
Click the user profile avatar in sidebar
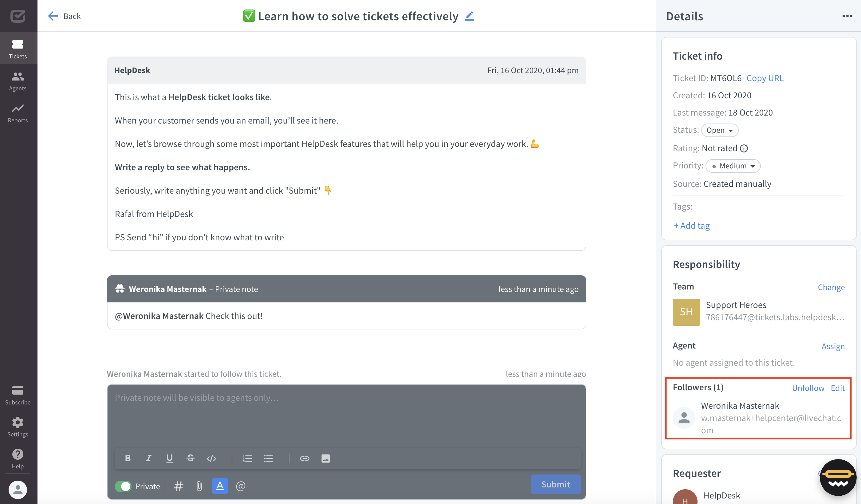coord(18,490)
